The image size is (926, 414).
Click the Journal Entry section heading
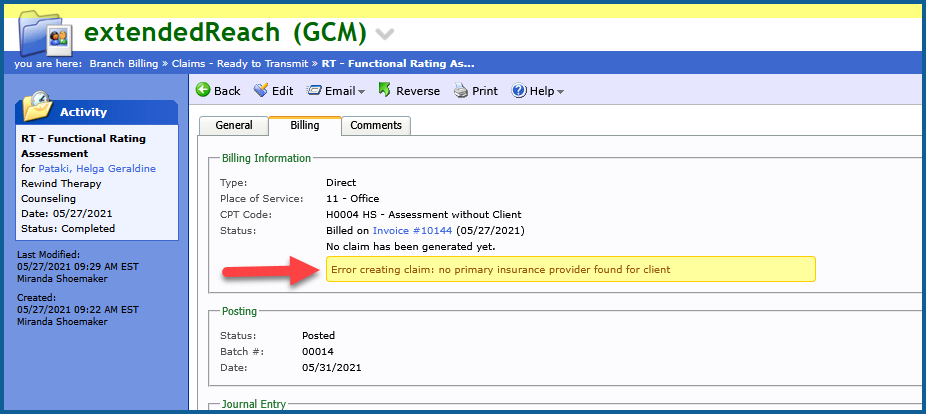(x=254, y=405)
